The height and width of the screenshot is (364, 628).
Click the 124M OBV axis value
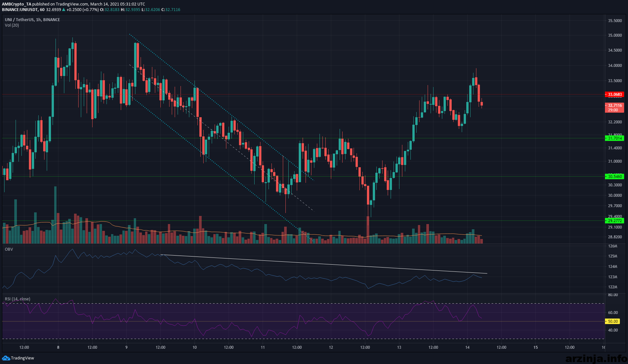tap(612, 266)
